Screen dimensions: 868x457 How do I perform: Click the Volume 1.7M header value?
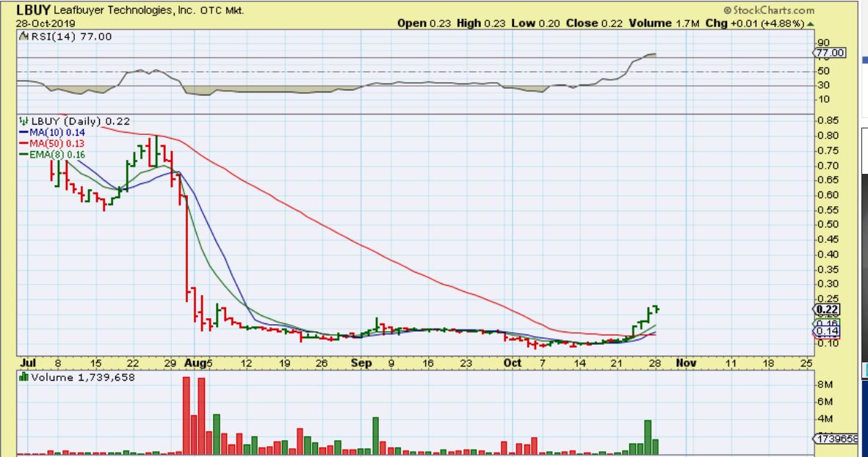665,23
